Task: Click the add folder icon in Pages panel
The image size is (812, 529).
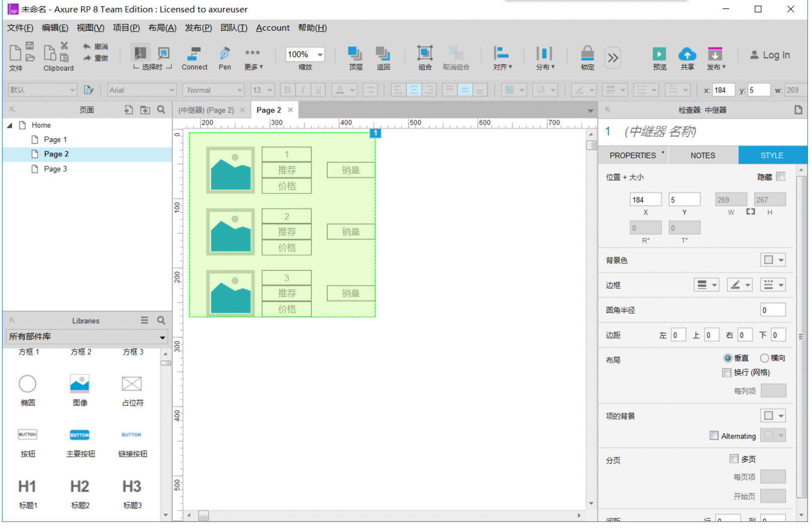Action: (x=145, y=110)
